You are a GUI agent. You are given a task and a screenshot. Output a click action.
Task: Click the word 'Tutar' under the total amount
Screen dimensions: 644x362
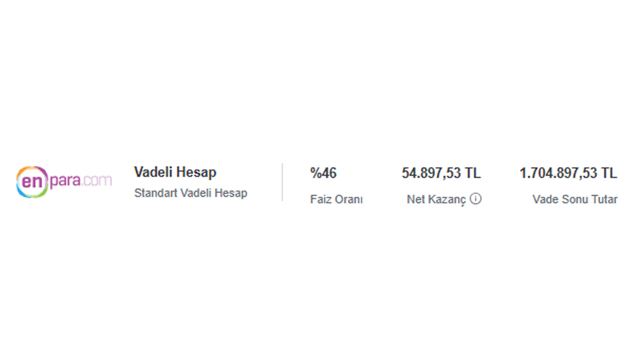(604, 200)
